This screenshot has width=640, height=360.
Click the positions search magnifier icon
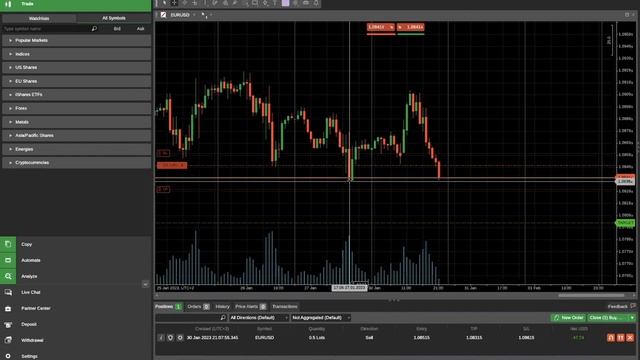point(223,318)
